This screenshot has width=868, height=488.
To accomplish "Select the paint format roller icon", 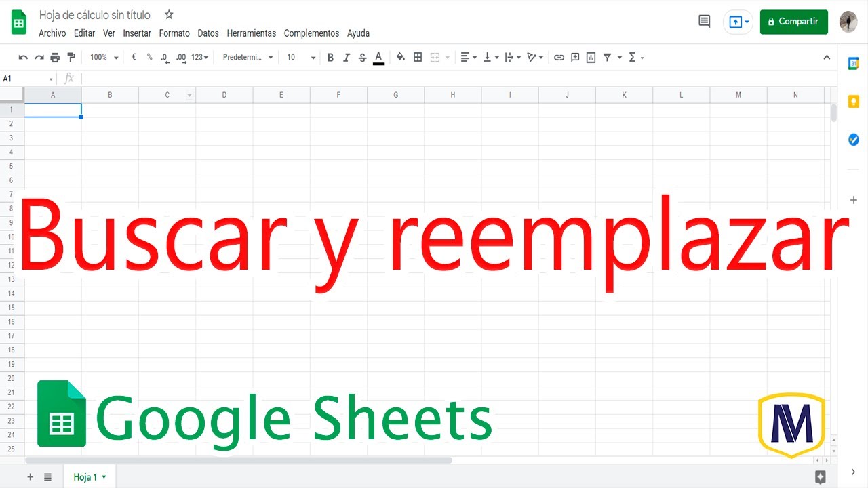I will click(71, 58).
